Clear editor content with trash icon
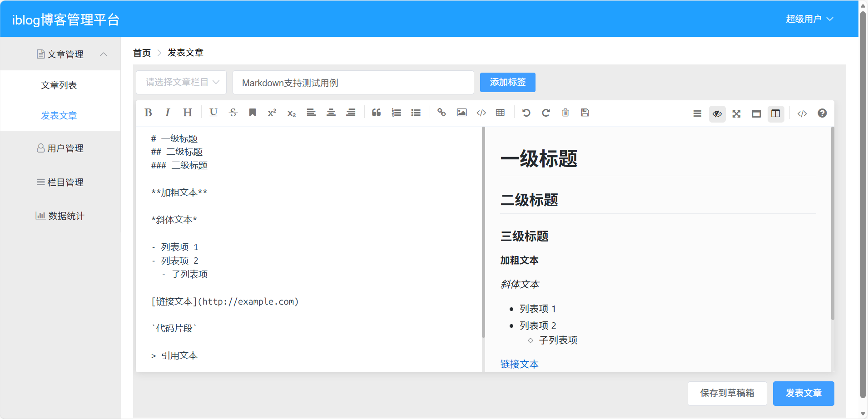This screenshot has height=419, width=868. [x=565, y=113]
